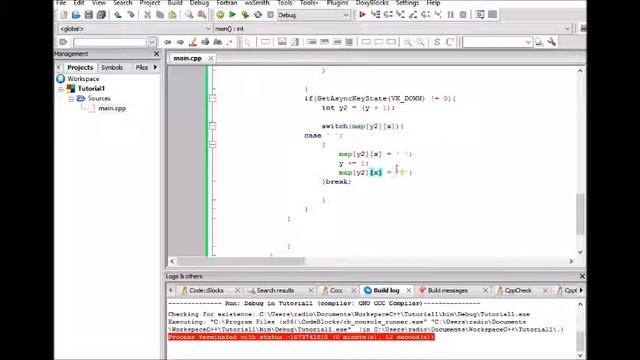Click the editor horizontal scrollbar thumb
The image size is (640, 360).
tap(241, 261)
